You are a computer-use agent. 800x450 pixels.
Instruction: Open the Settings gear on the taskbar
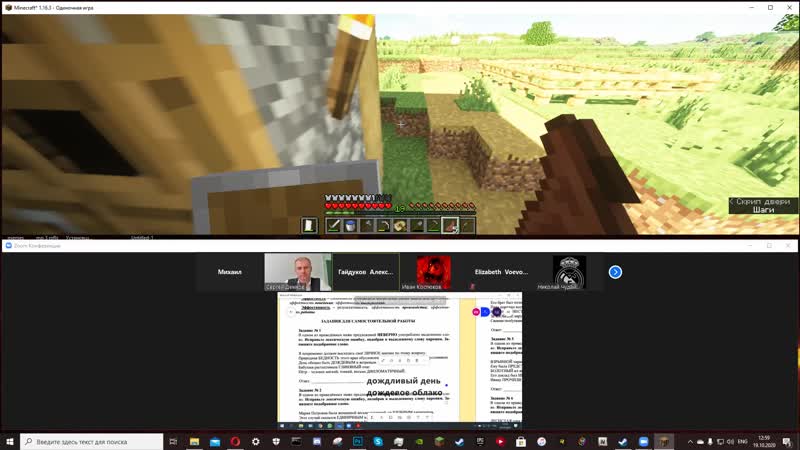(256, 441)
